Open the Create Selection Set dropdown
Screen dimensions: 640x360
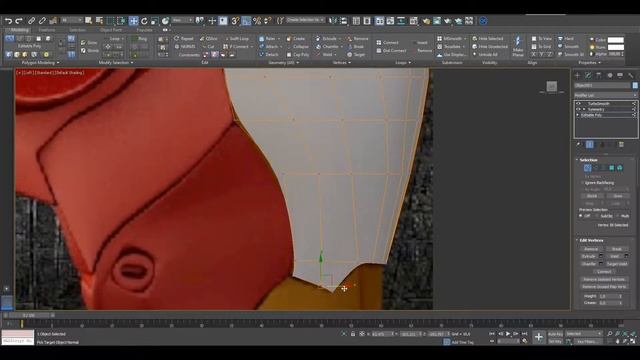coord(305,20)
